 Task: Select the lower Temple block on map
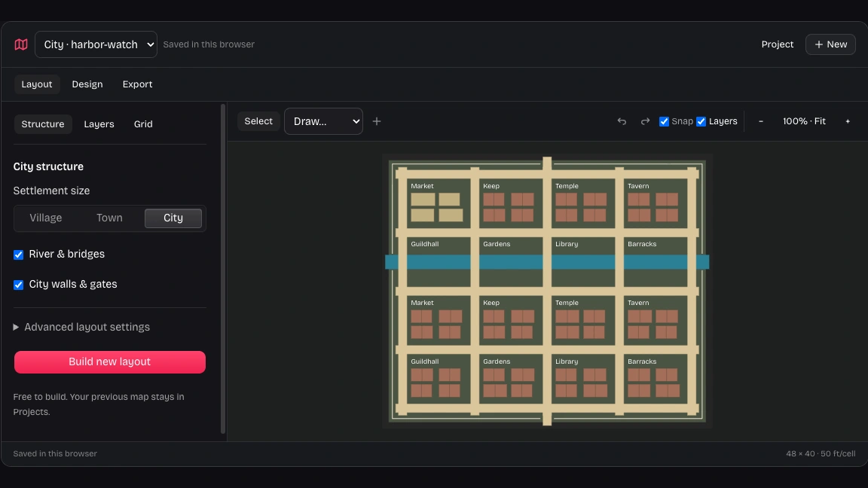click(x=583, y=320)
